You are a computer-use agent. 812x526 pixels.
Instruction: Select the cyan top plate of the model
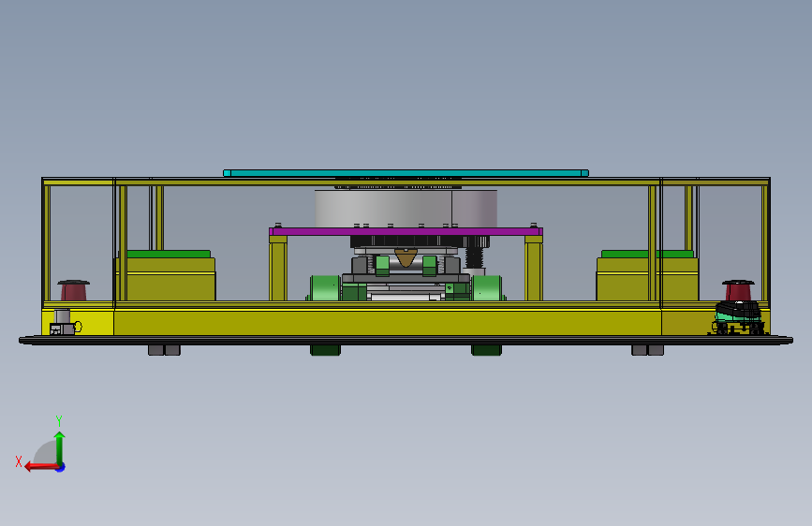click(x=406, y=173)
